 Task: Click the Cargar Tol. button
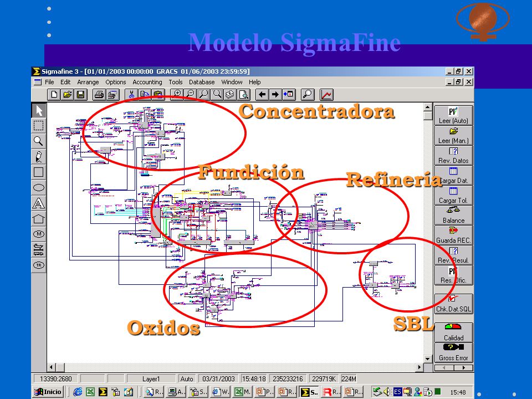453,196
